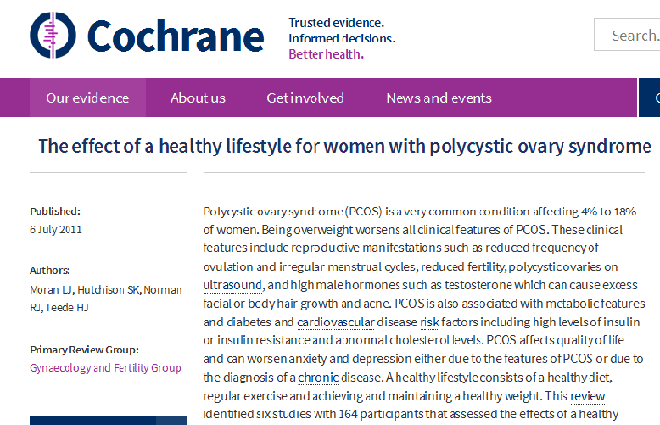The image size is (660, 425).
Task: Click the lighter end segment of the blue sidebar panel
Action: point(171,420)
